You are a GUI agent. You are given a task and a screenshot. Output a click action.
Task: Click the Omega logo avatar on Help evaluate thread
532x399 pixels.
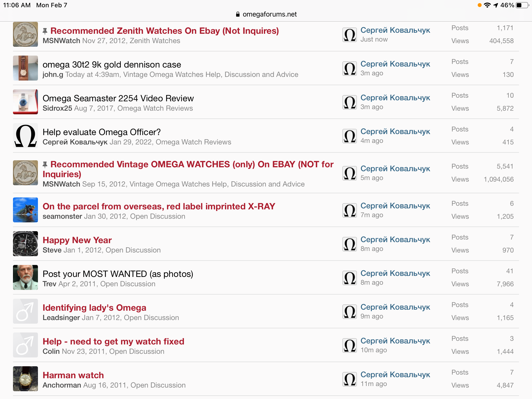tap(25, 136)
